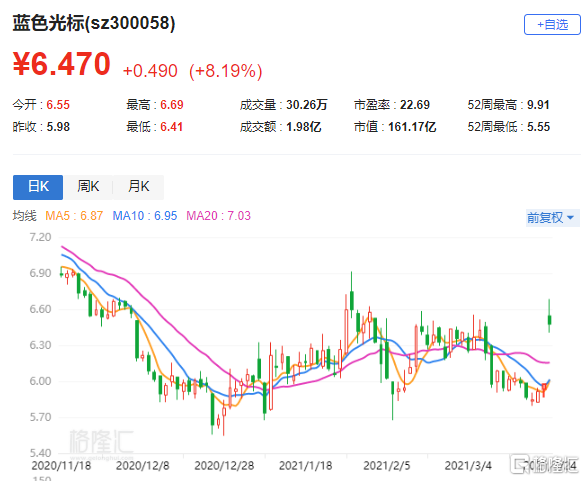585x481 pixels.
Task: Click the 今开 value 6.55
Action: coord(58,105)
